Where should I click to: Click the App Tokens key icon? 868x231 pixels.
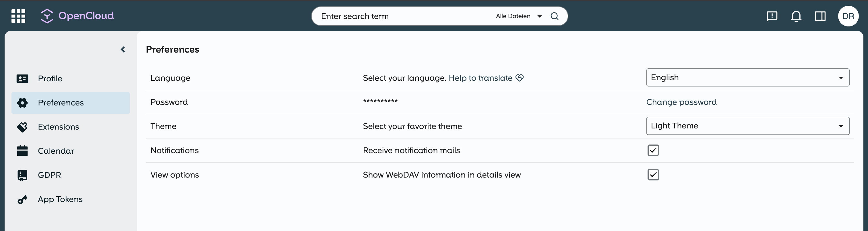click(x=22, y=199)
